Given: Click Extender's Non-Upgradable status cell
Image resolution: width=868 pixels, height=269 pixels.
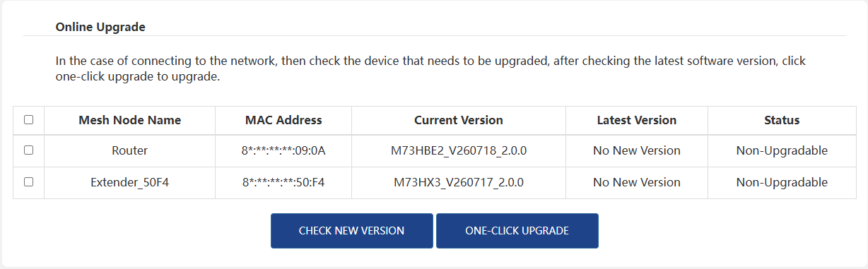Looking at the screenshot, I should click(x=782, y=182).
